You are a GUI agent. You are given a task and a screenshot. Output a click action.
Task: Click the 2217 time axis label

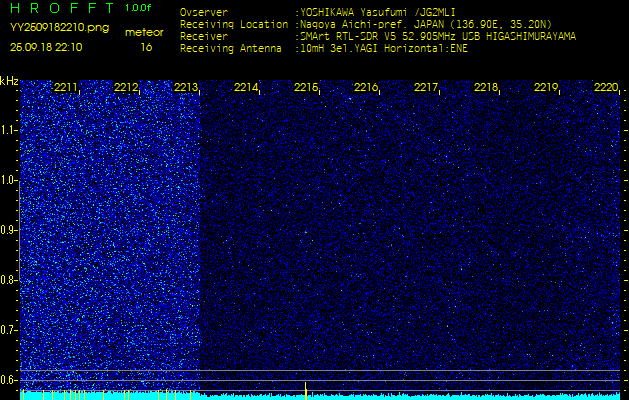(x=425, y=87)
